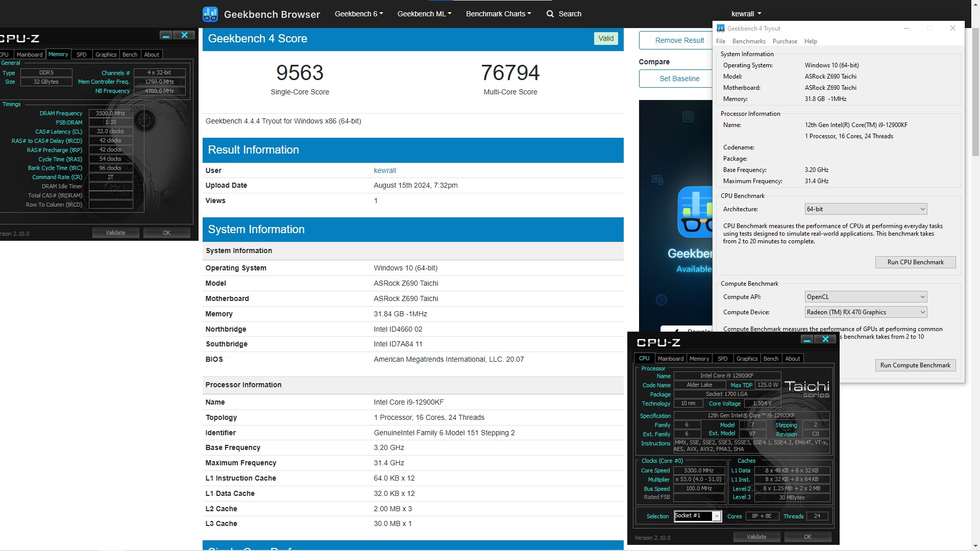Screen dimensions: 980x551
Task: Switch to Mainboard tab in bottom-right CPU-Z
Action: [x=671, y=359]
